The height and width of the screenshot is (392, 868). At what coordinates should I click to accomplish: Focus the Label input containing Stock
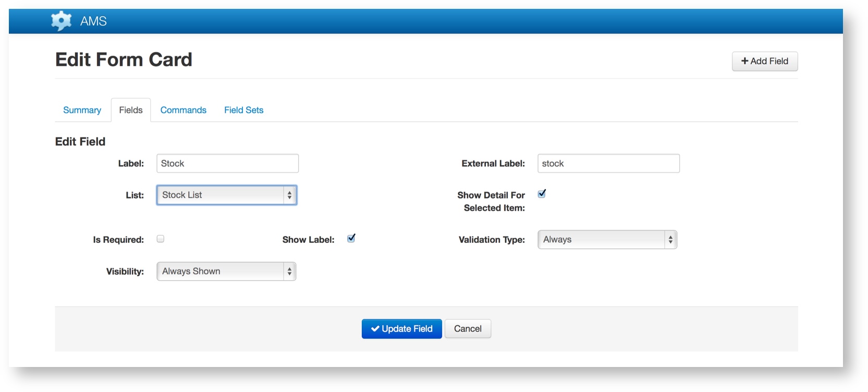[228, 163]
